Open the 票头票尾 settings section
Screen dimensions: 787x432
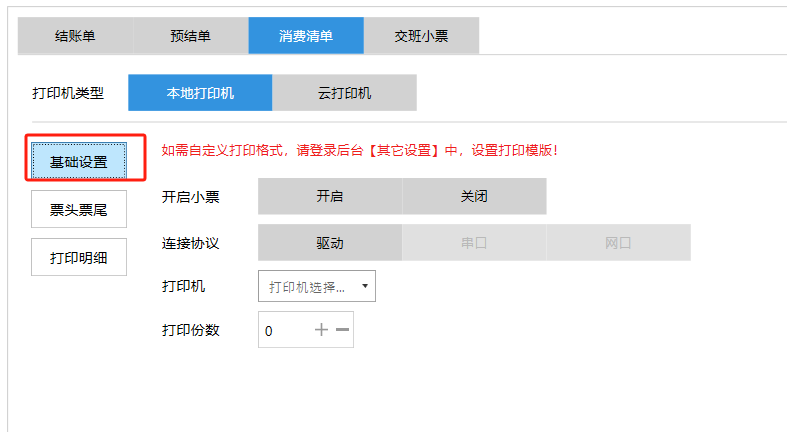click(x=78, y=209)
